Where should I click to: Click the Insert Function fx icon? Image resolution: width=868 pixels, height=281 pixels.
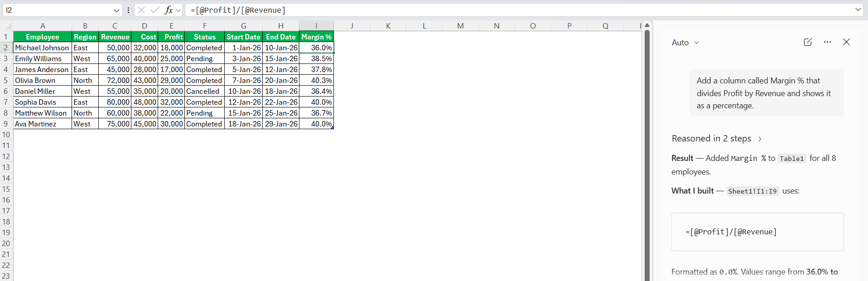[x=169, y=10]
